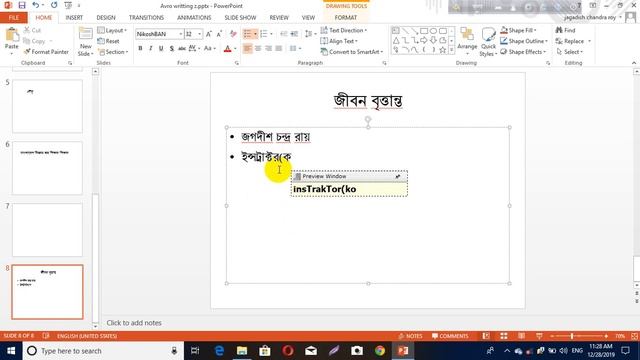Expand the Section dropdown
The image size is (640, 360).
pyautogui.click(x=113, y=52)
